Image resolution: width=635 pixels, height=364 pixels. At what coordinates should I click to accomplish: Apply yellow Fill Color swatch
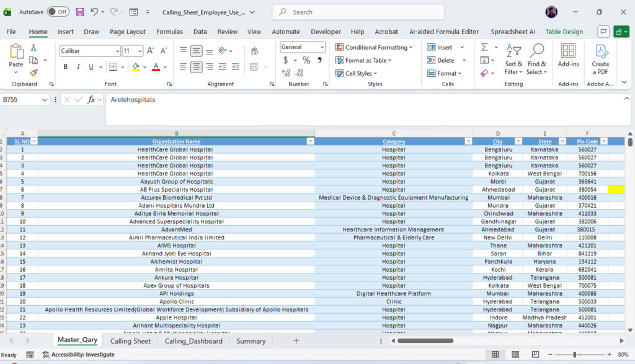[136, 67]
